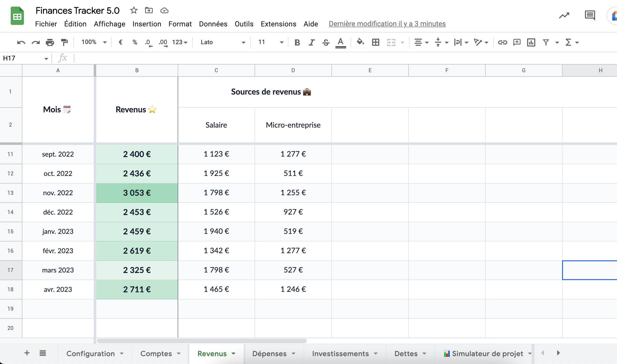Open comment history speech bubble icon
The height and width of the screenshot is (364, 617).
pos(590,16)
